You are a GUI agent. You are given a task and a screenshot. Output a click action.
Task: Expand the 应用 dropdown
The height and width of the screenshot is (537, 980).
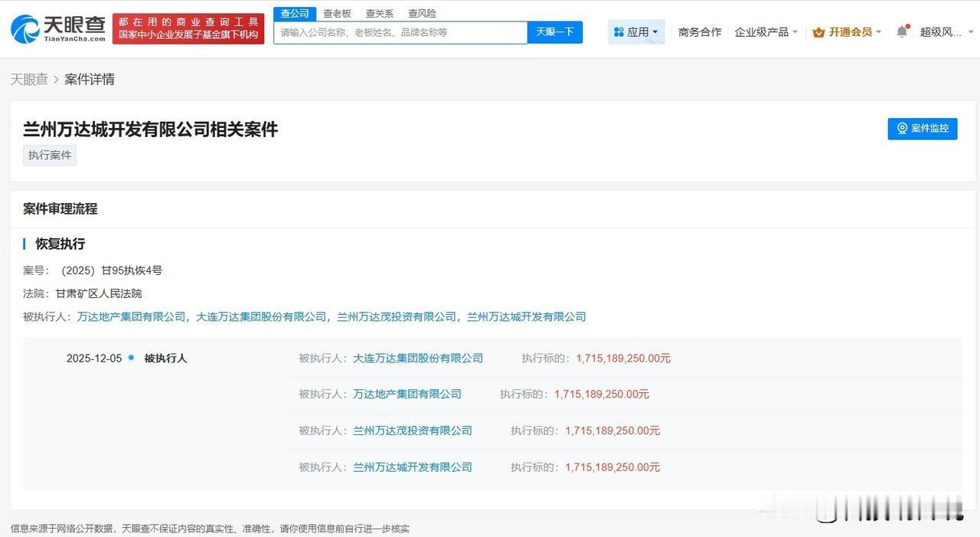tap(636, 32)
